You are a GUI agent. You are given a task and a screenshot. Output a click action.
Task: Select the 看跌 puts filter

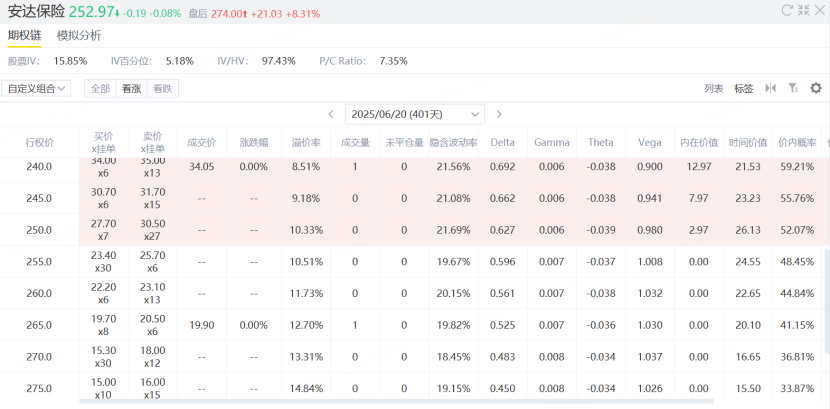pos(162,88)
